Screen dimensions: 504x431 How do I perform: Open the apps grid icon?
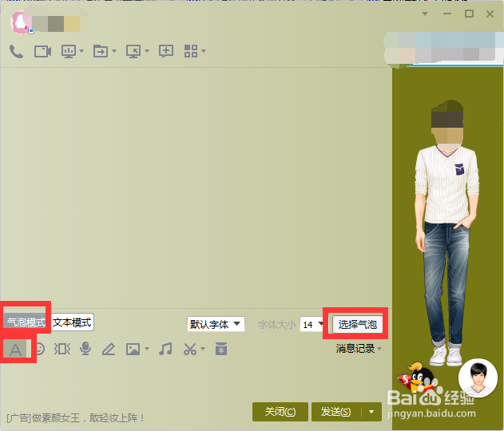coord(191,51)
